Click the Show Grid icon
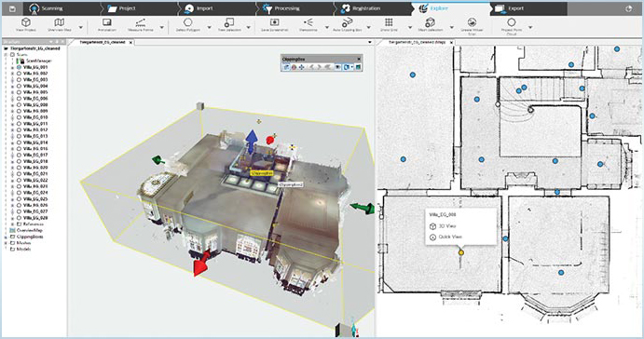644x339 pixels. click(389, 22)
